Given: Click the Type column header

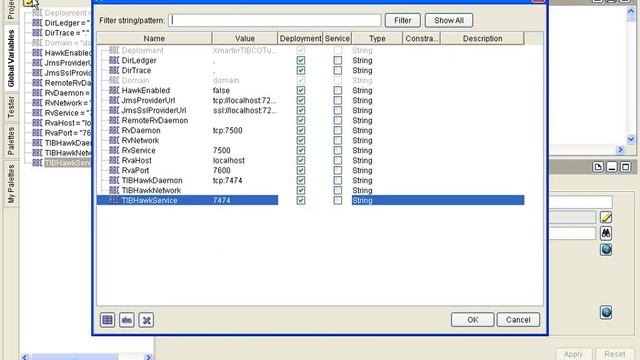Looking at the screenshot, I should (377, 38).
